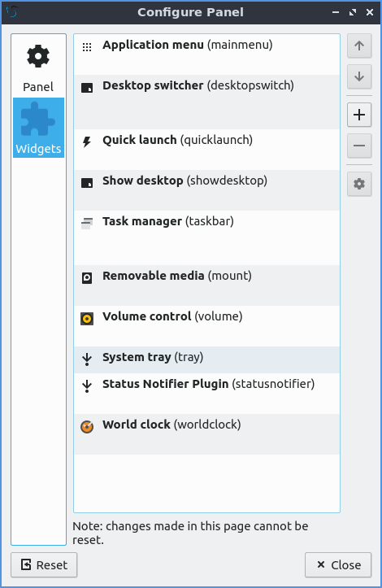Select the Widgets tab
Screen dimensions: 382x588
(38, 128)
